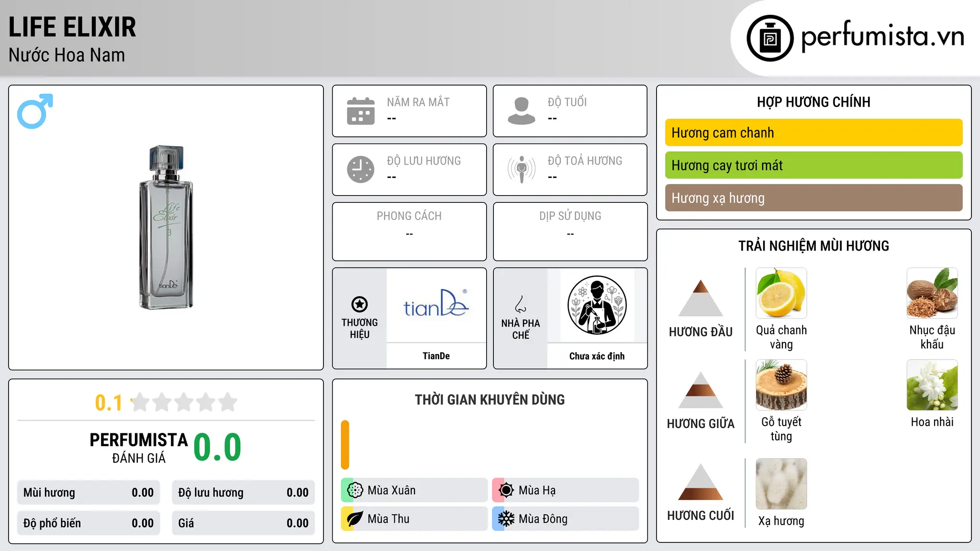Click the summer sun icon Mùa Hạ
This screenshot has height=551, width=980.
point(506,490)
